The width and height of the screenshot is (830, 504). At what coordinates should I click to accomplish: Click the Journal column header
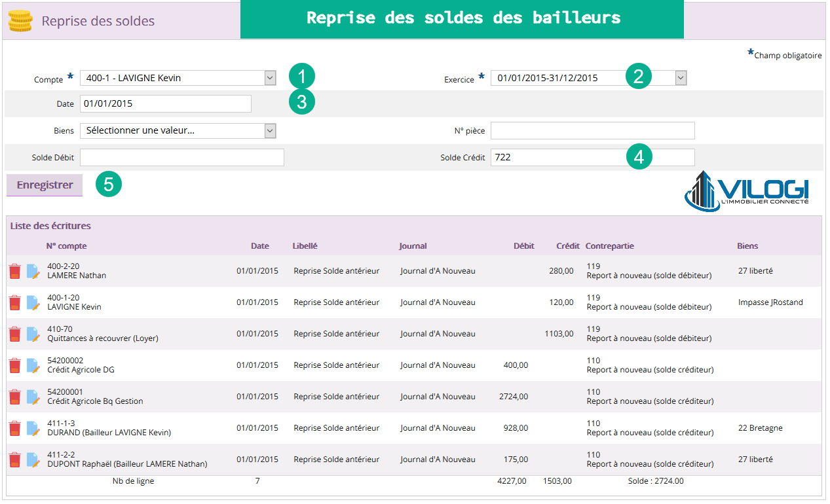(413, 246)
